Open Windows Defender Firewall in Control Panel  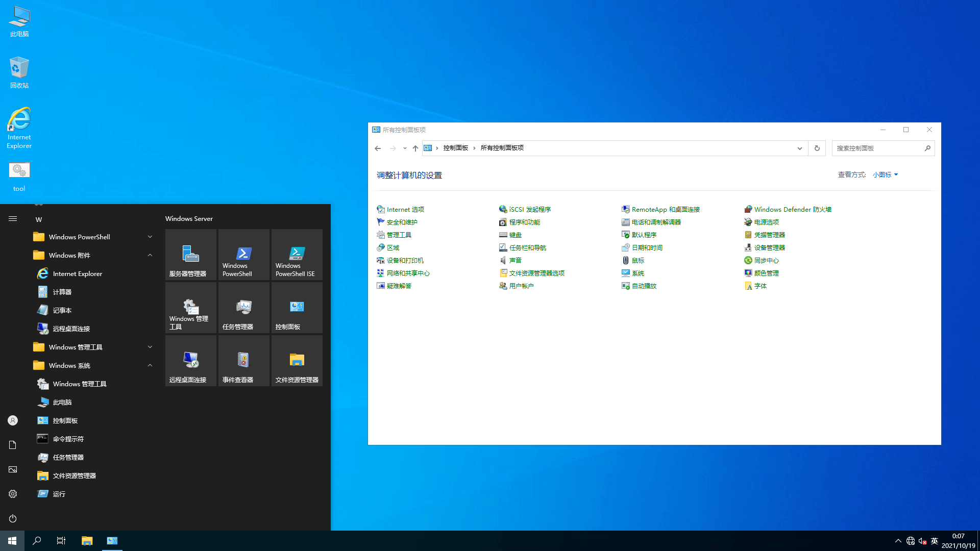pos(792,209)
